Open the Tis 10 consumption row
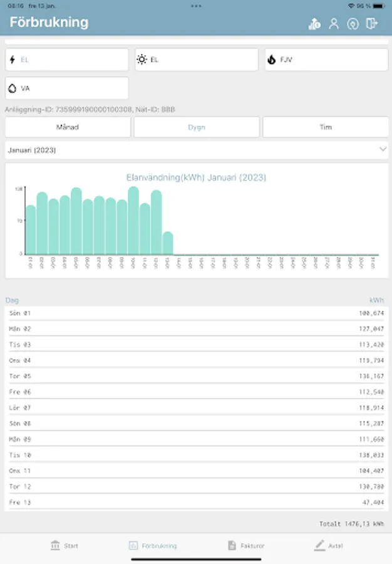The image size is (392, 564). click(197, 455)
